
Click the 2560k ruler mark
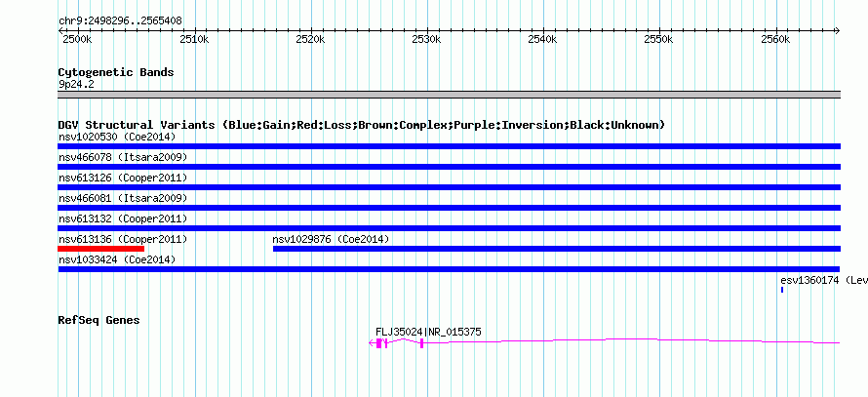[x=776, y=40]
